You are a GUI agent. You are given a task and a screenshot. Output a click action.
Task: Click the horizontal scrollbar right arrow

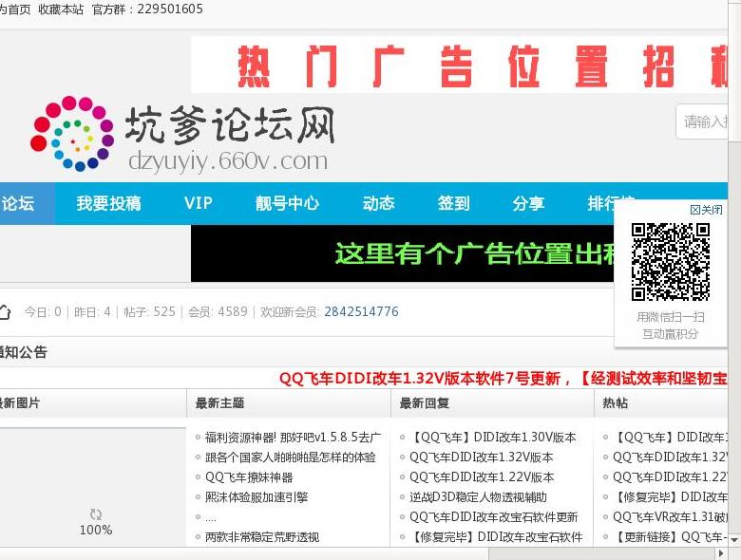tap(721, 553)
